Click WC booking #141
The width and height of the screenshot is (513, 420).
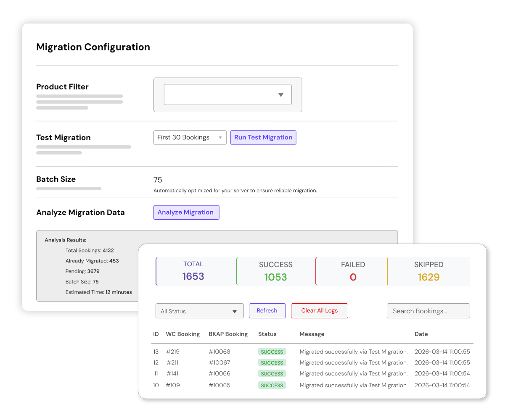coord(172,373)
